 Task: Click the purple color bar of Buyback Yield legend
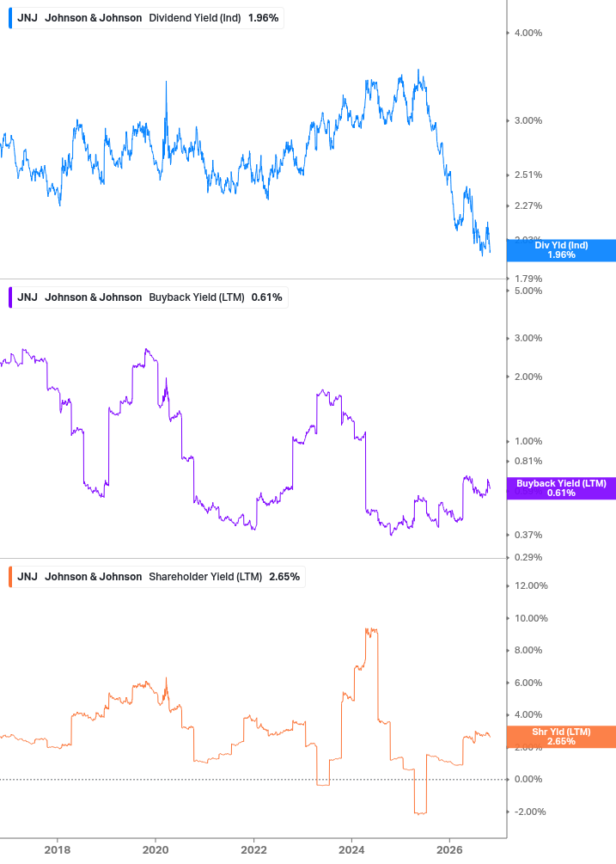click(10, 297)
